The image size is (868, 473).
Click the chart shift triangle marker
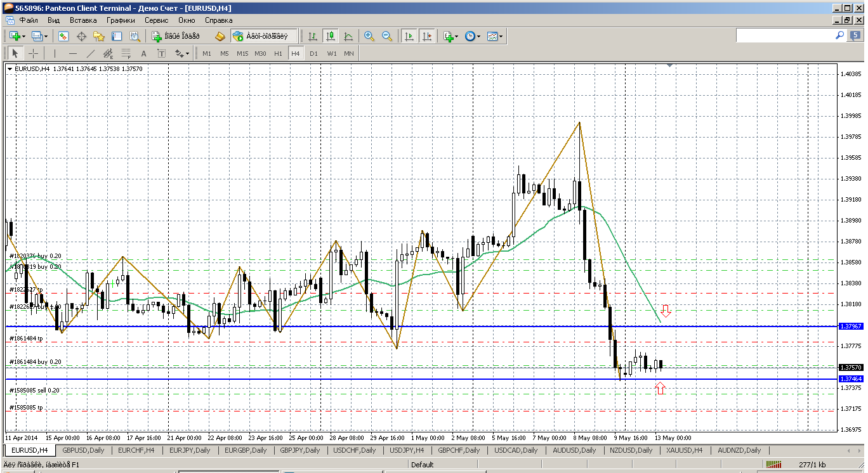[x=669, y=65]
